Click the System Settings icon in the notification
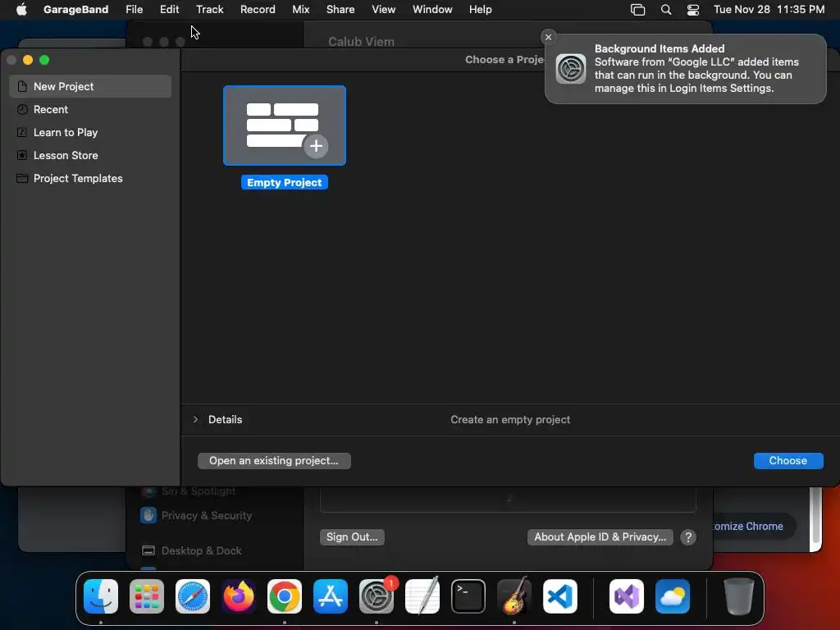Screen dimensions: 840x630 click(571, 69)
